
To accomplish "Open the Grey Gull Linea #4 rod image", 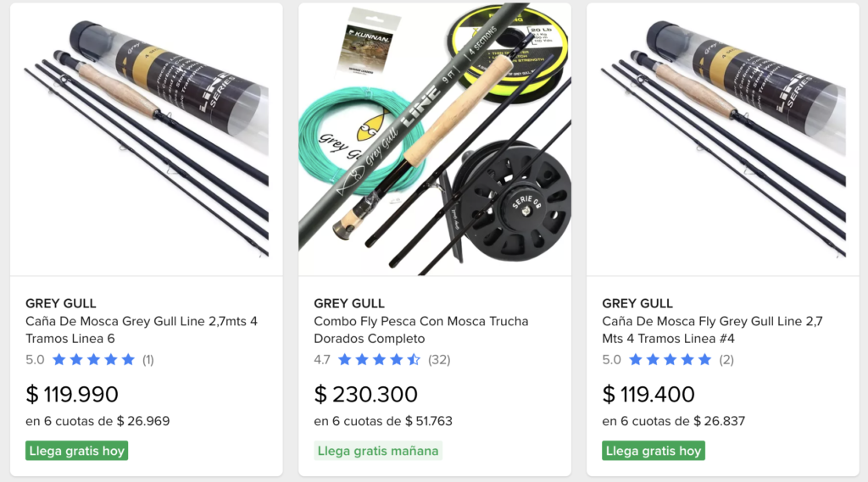I will pyautogui.click(x=723, y=140).
